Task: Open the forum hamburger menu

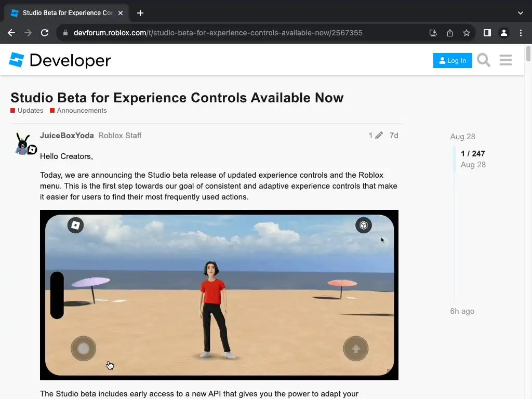Action: (506, 60)
